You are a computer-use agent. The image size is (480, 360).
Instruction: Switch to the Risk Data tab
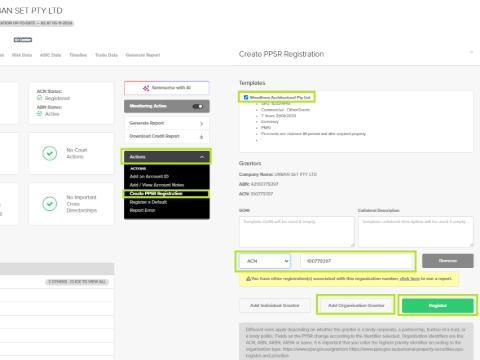(x=22, y=55)
